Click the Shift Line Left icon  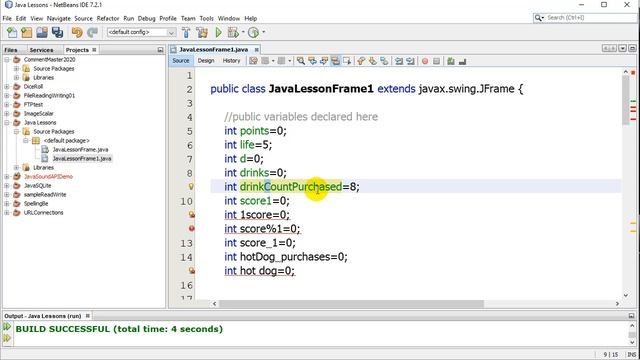[399, 61]
